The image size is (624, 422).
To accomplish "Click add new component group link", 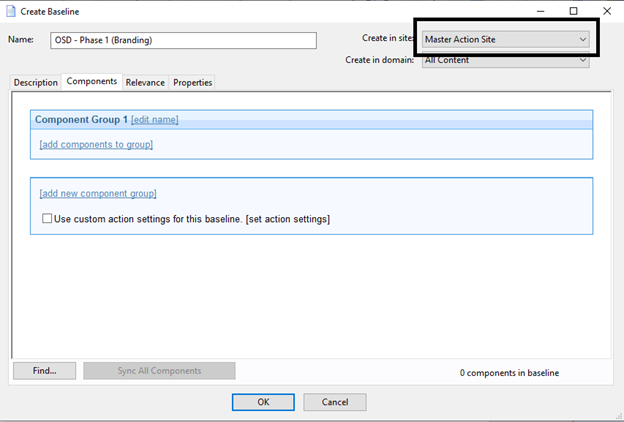I will pyautogui.click(x=98, y=193).
